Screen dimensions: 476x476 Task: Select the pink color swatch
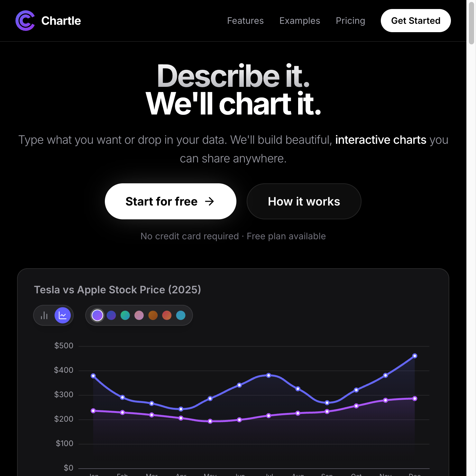point(139,315)
